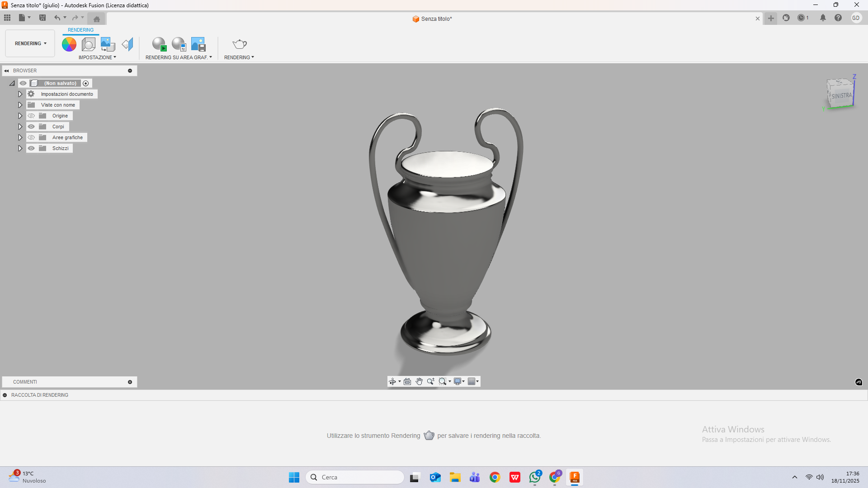Open the Rendering teapot tool
Image resolution: width=868 pixels, height=488 pixels.
(x=239, y=44)
